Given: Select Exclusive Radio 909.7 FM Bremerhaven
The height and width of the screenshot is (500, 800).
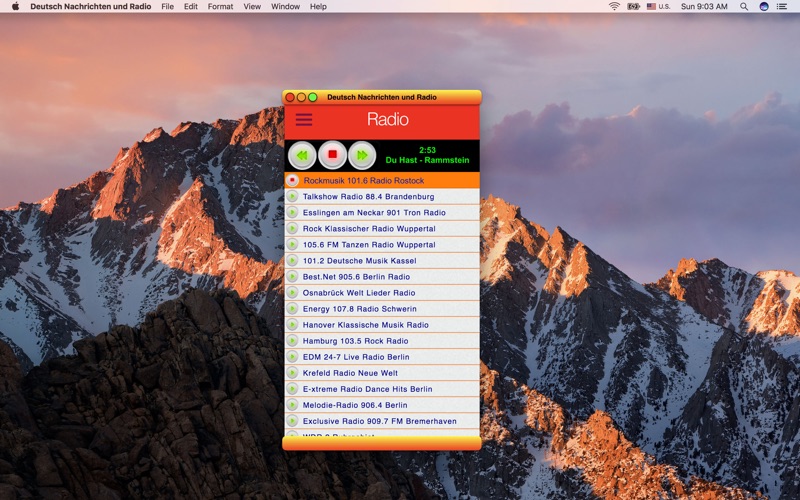Looking at the screenshot, I should (x=382, y=421).
